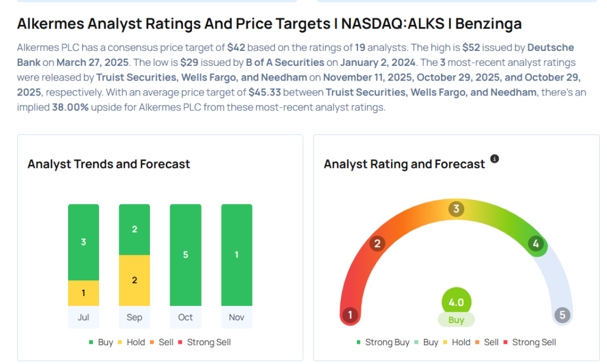This screenshot has height=364, width=607.
Task: Click gauge marker number 5
Action: 562,315
